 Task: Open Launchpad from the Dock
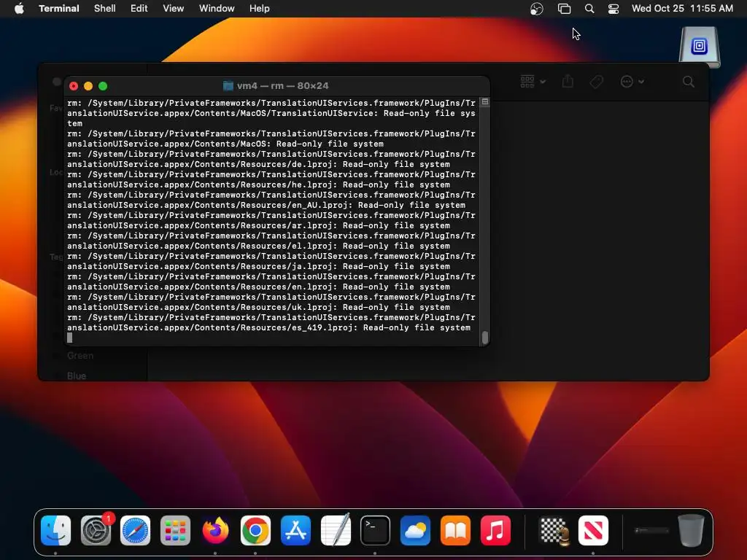175,530
